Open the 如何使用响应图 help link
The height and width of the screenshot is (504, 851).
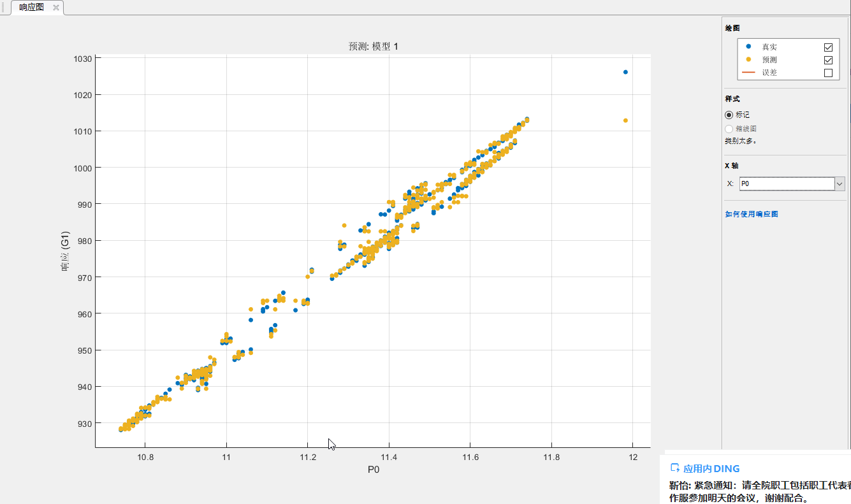(752, 214)
